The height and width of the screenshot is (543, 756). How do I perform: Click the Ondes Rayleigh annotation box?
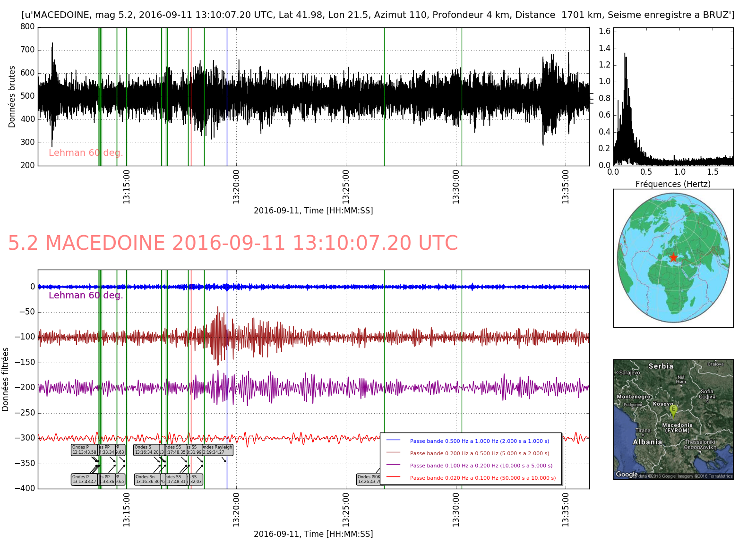(x=218, y=450)
